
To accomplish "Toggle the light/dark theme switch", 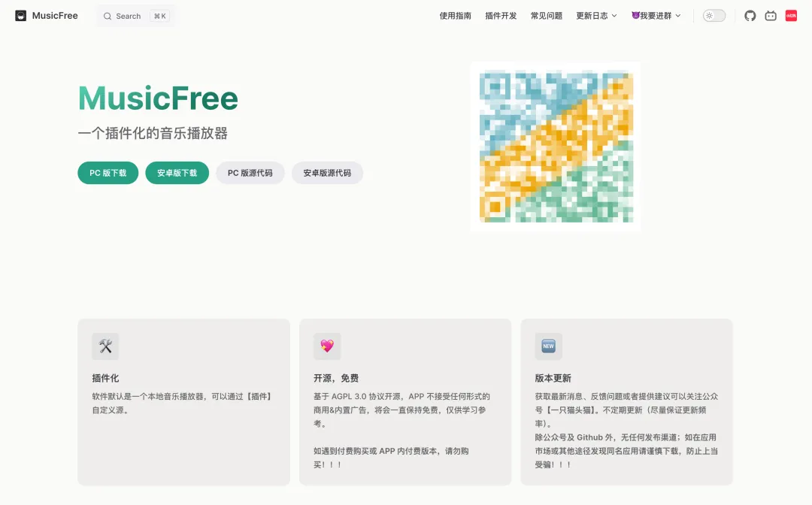I will tap(714, 16).
